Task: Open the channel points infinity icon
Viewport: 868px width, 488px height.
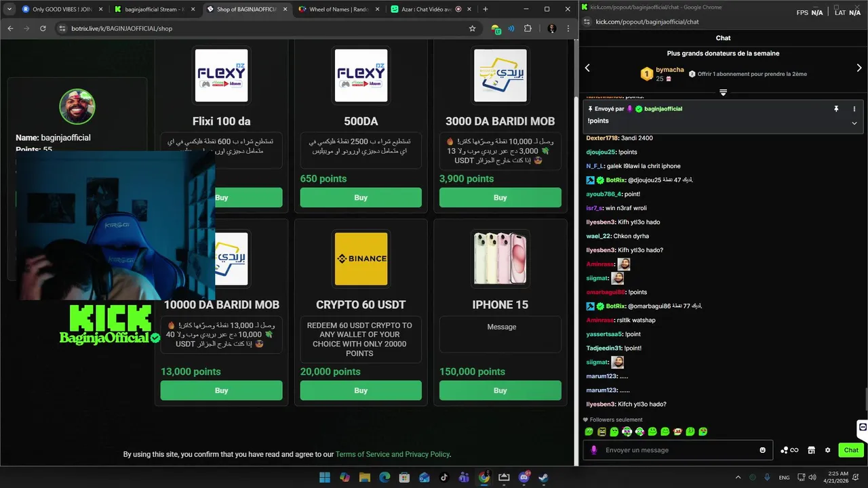Action: point(789,450)
